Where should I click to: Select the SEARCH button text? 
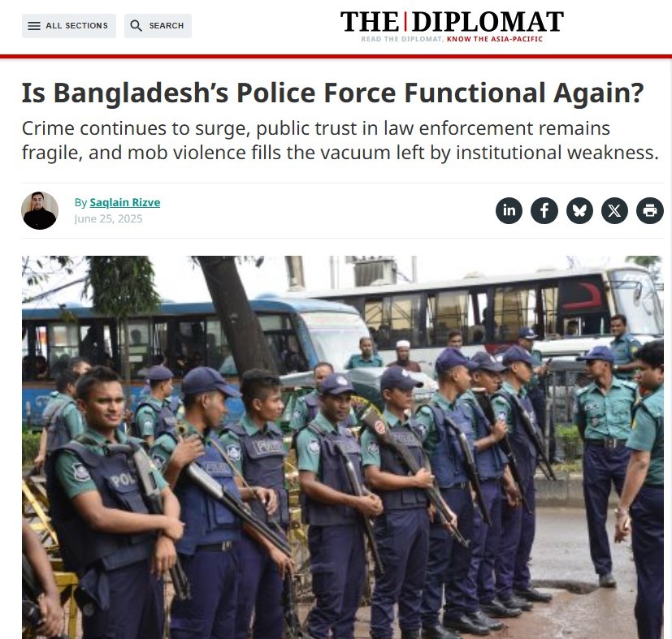click(167, 26)
